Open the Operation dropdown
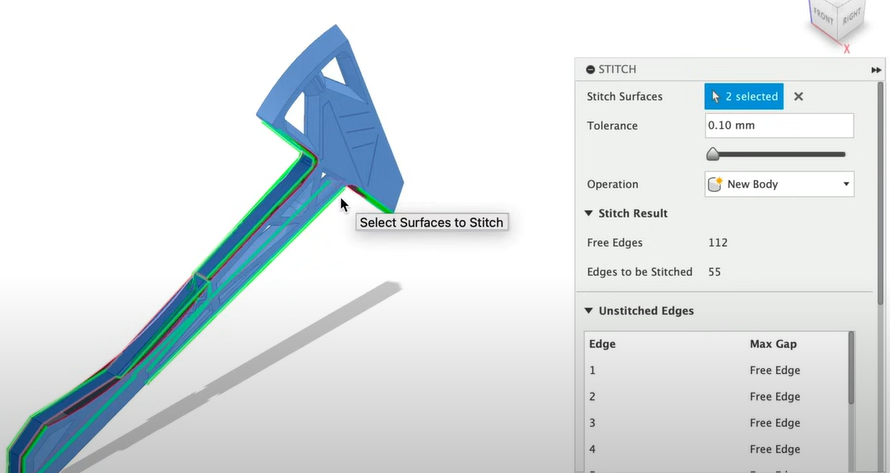This screenshot has height=473, width=890. (846, 184)
